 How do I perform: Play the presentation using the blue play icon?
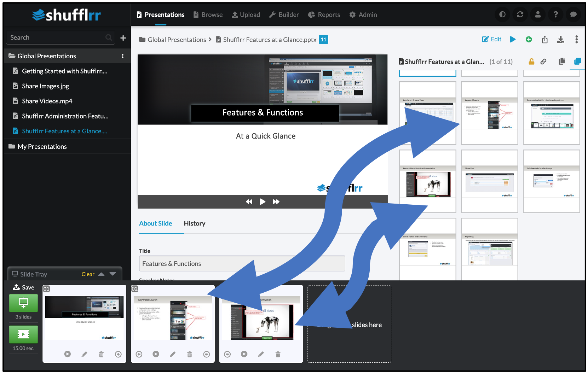[x=513, y=39]
